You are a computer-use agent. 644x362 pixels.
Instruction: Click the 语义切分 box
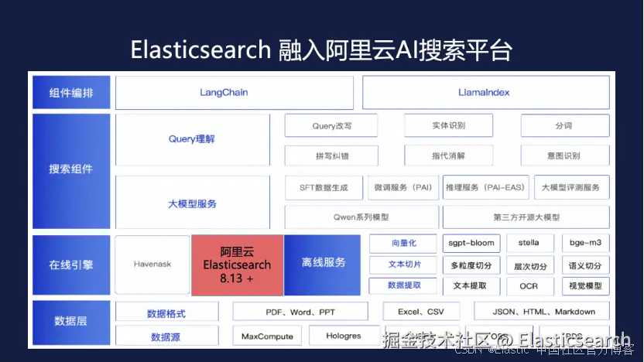[x=586, y=265]
